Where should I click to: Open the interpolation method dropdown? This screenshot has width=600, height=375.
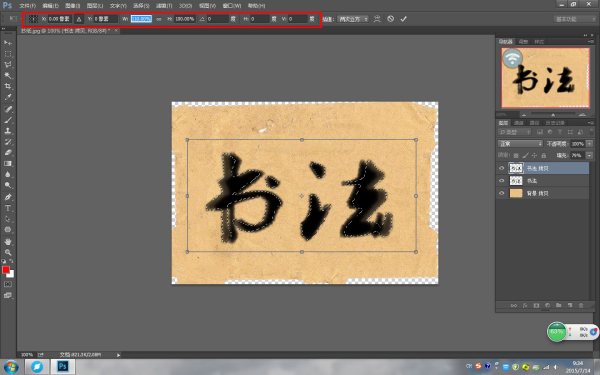pos(353,19)
